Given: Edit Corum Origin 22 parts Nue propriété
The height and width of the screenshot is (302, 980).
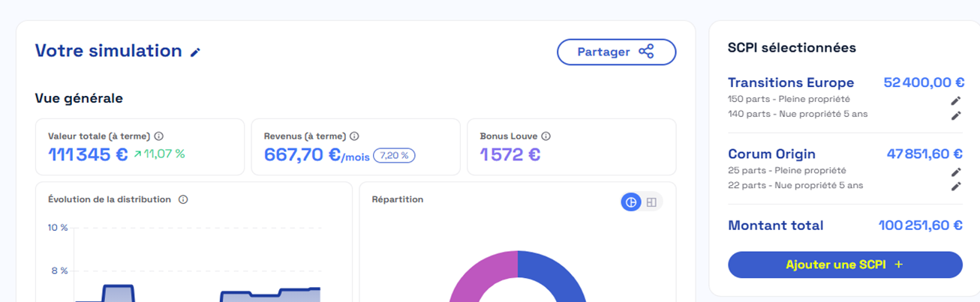Looking at the screenshot, I should pos(956,187).
